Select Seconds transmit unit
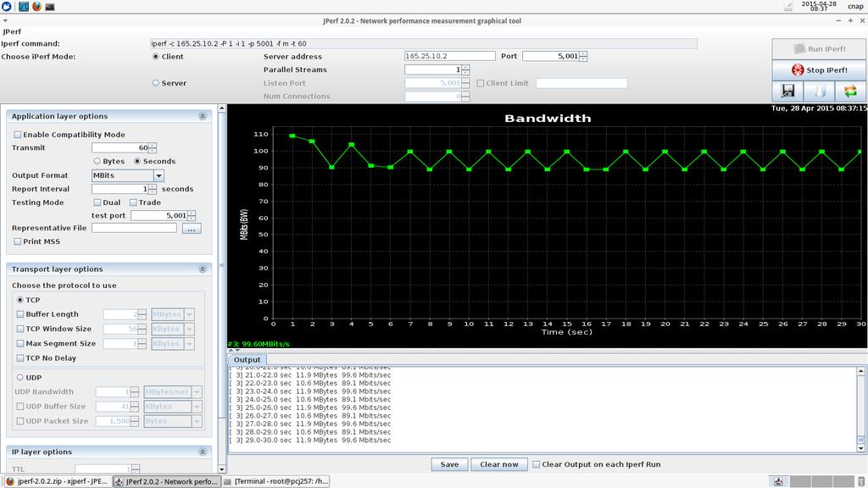The width and height of the screenshot is (868, 488). pyautogui.click(x=137, y=161)
